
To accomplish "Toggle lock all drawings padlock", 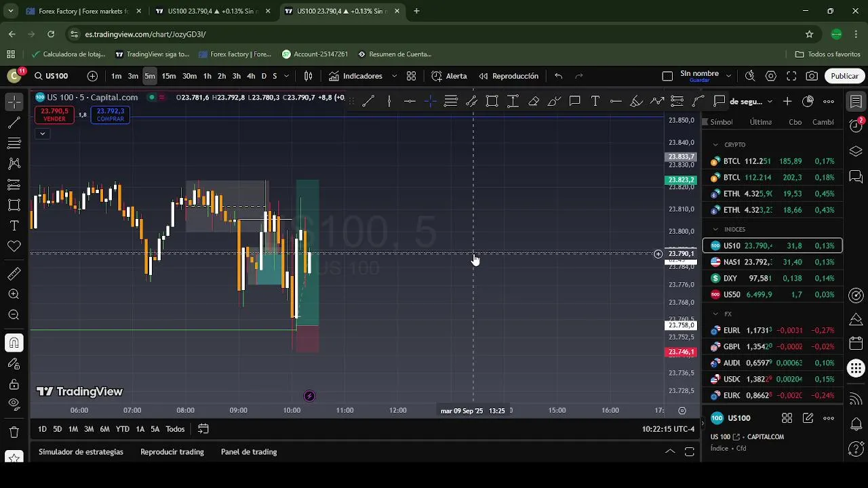I will [x=14, y=384].
